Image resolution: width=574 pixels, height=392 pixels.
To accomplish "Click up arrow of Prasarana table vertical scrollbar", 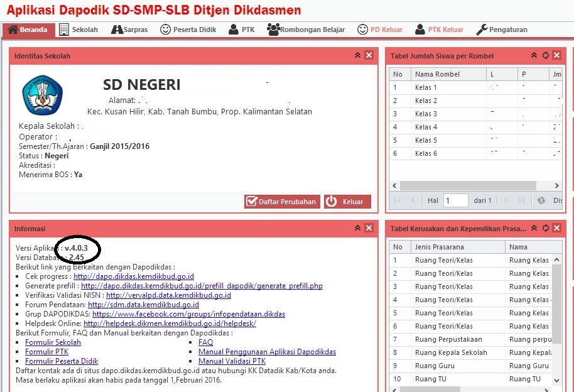I will tap(557, 259).
